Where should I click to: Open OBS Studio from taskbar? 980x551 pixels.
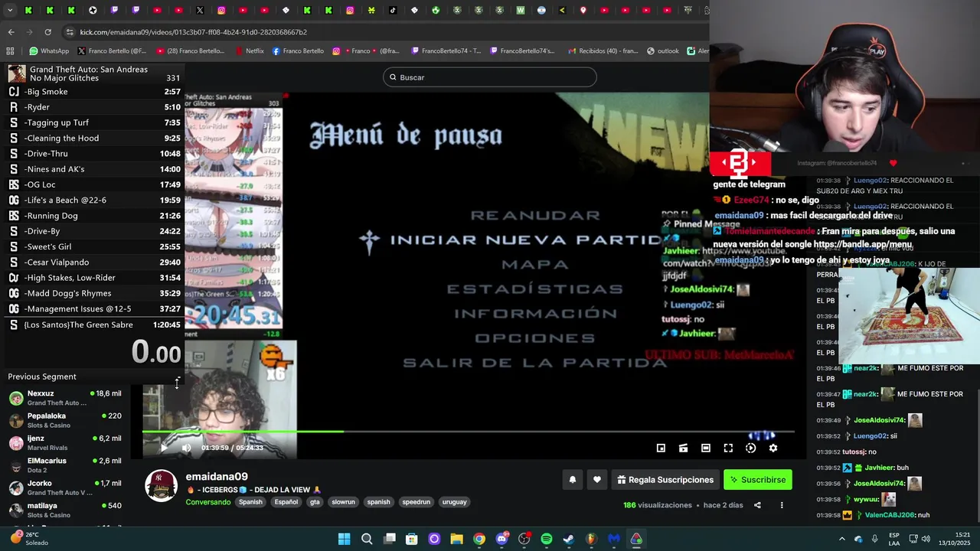tap(524, 539)
